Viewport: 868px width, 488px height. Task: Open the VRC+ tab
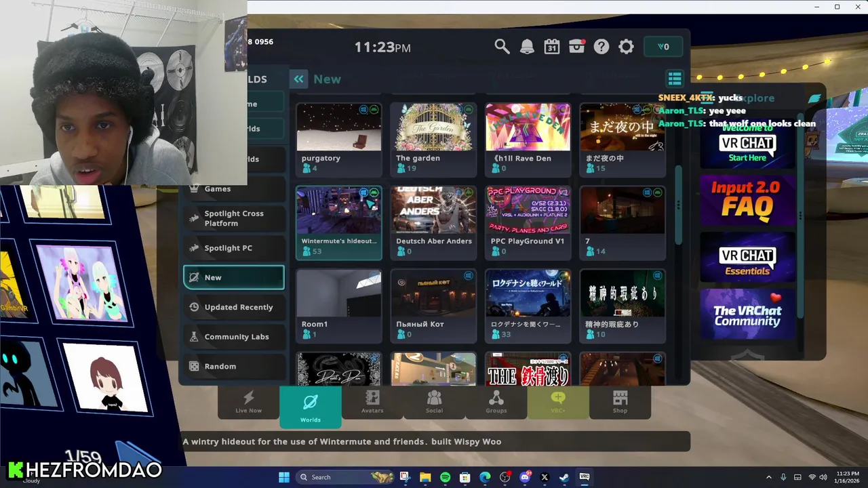558,403
